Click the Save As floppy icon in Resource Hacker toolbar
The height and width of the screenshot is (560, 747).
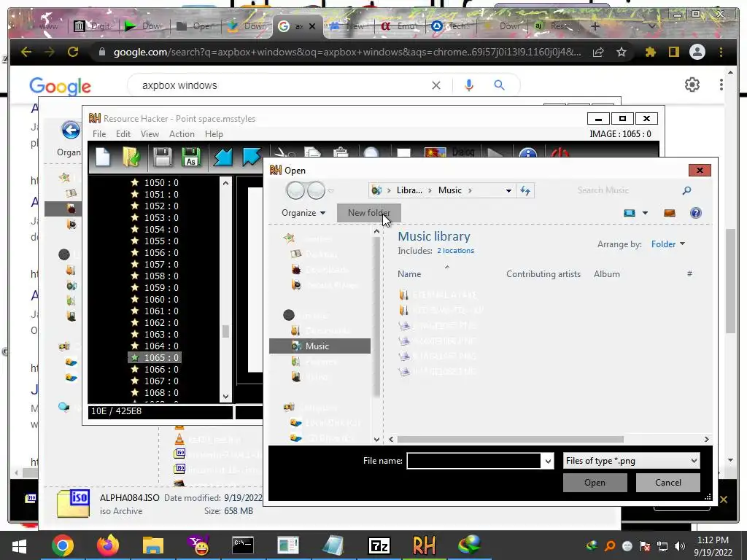[191, 157]
